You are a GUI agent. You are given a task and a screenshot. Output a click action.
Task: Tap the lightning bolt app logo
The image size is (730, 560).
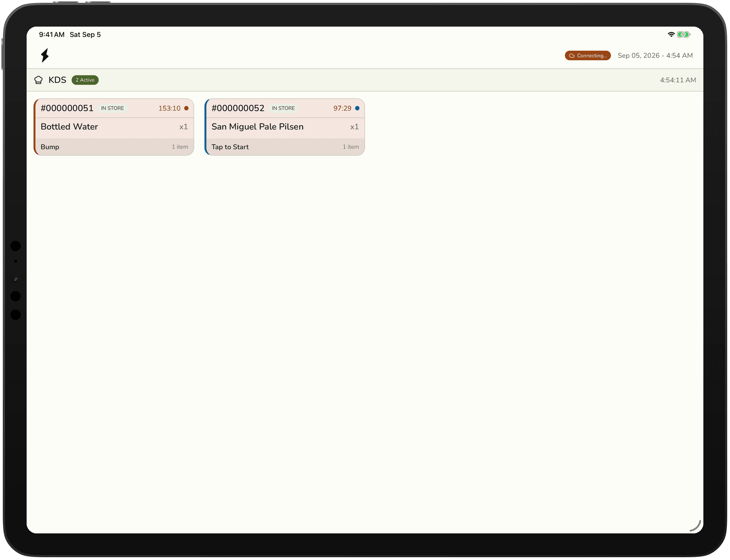point(45,55)
